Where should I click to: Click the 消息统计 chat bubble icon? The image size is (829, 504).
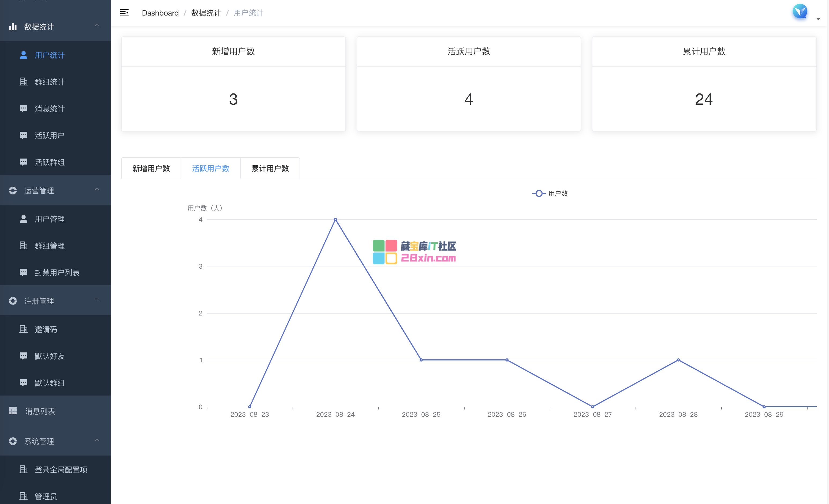(x=24, y=109)
